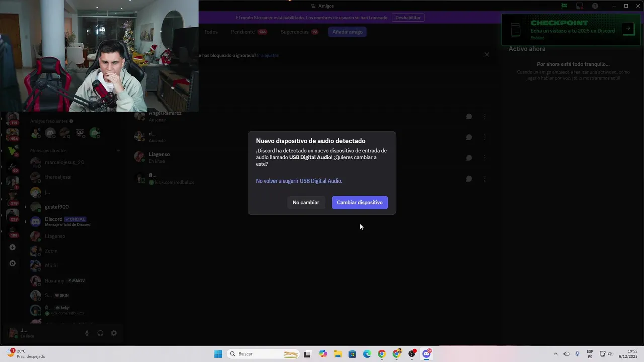Open File Explorer from taskbar
The height and width of the screenshot is (362, 644).
pyautogui.click(x=338, y=354)
